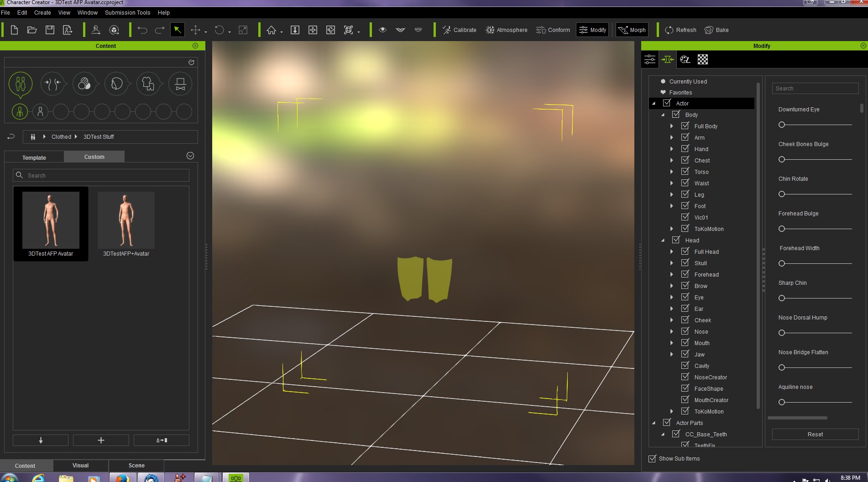This screenshot has height=482, width=868.
Task: Click the add plus button in Content
Action: pyautogui.click(x=101, y=440)
